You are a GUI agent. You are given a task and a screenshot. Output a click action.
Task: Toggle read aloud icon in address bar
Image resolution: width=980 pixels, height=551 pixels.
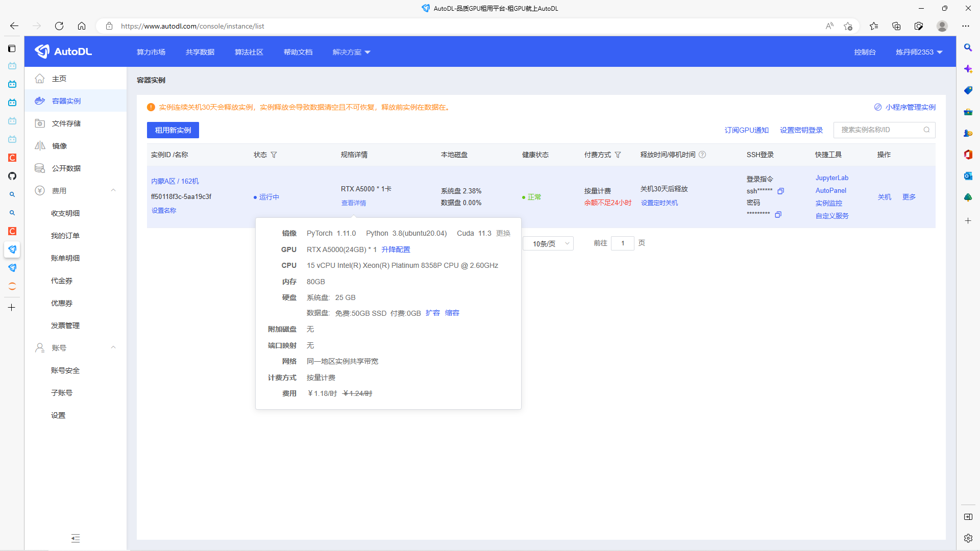(829, 26)
